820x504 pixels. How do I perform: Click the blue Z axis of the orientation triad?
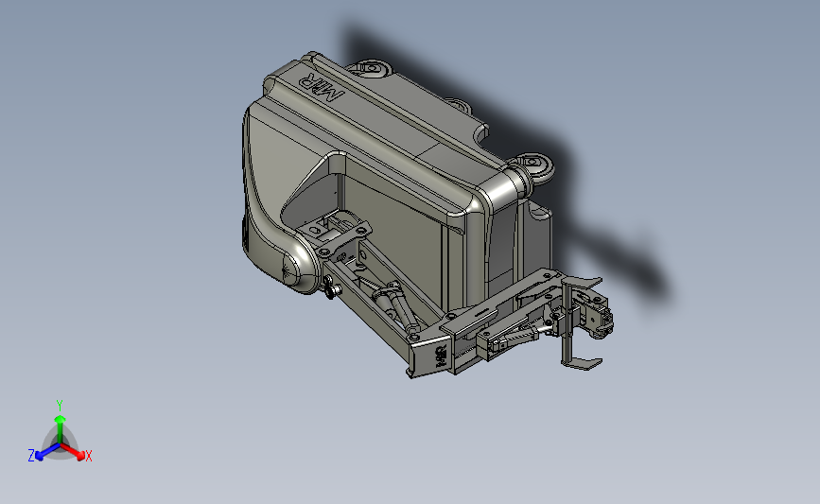point(47,452)
